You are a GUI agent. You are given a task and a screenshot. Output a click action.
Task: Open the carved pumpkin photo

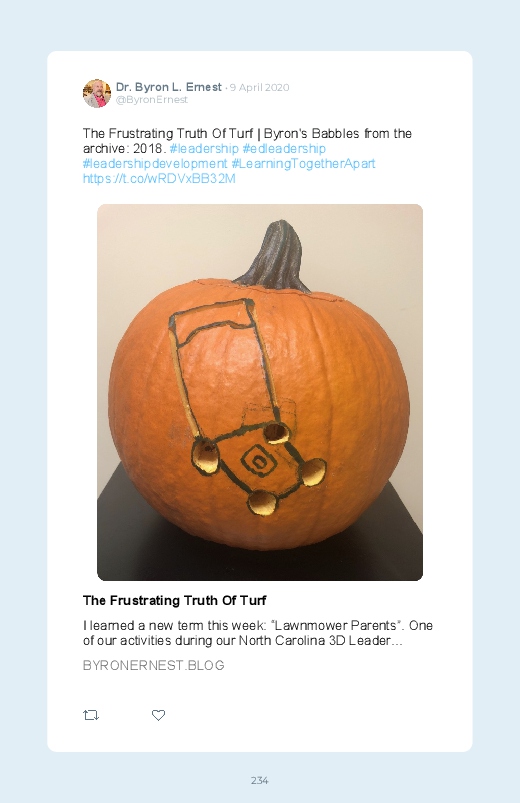pos(260,392)
